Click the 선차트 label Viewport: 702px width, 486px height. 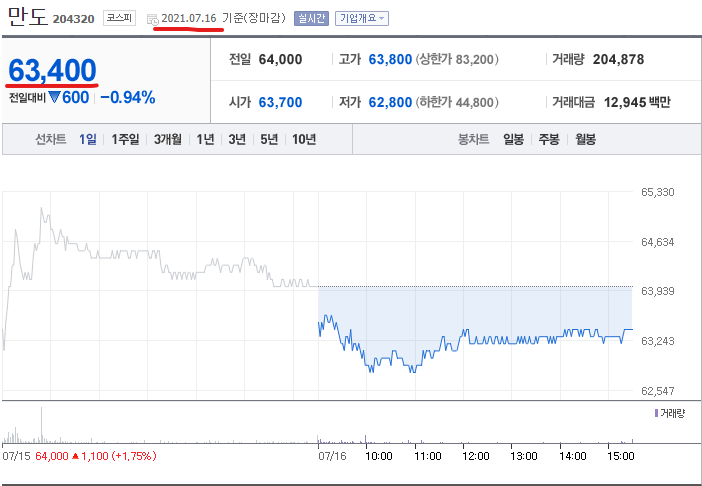click(x=51, y=139)
